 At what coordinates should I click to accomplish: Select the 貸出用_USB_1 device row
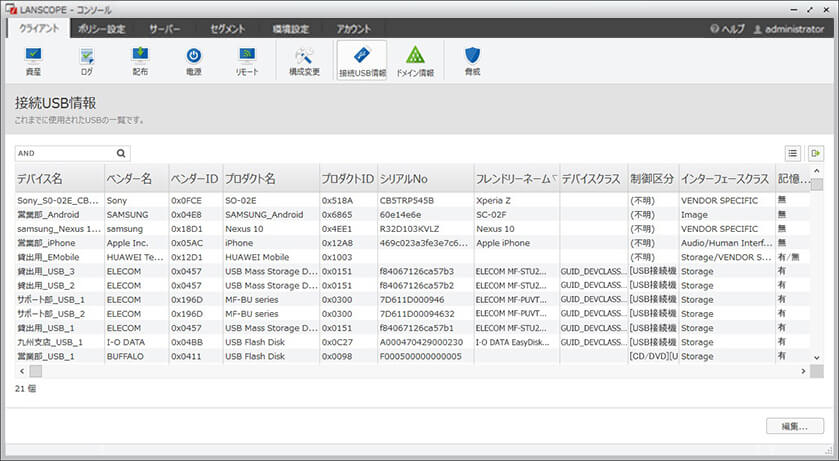click(x=412, y=328)
